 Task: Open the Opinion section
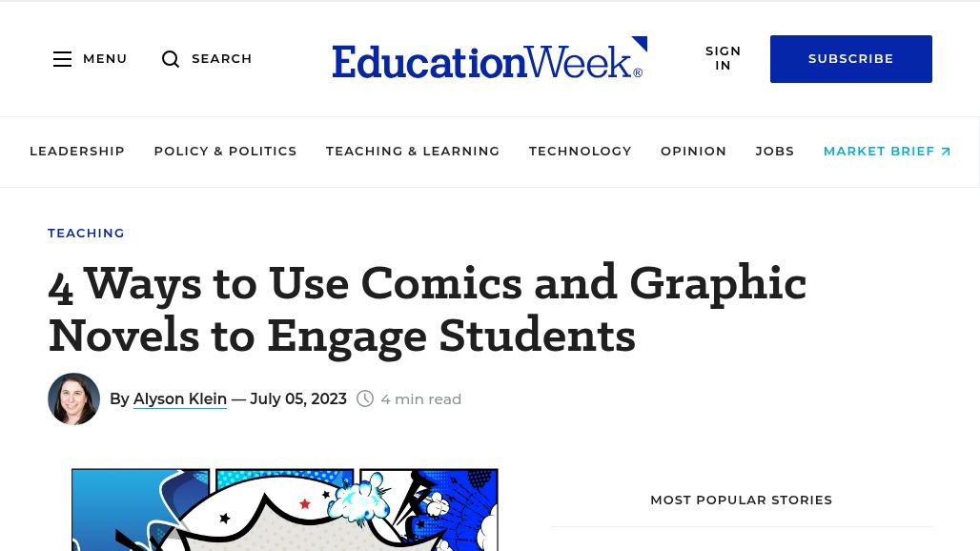(x=693, y=152)
